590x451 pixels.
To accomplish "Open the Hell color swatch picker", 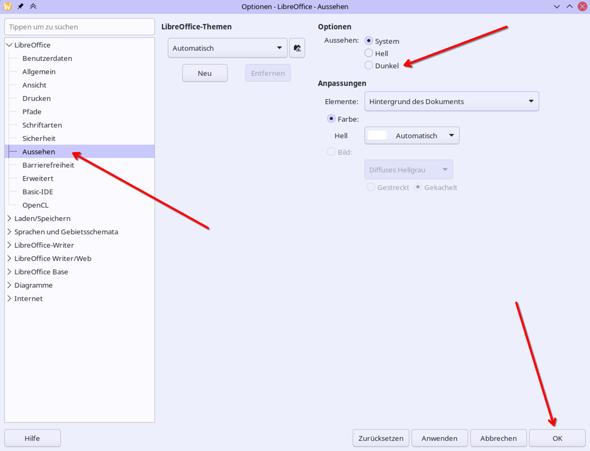I will click(x=412, y=135).
